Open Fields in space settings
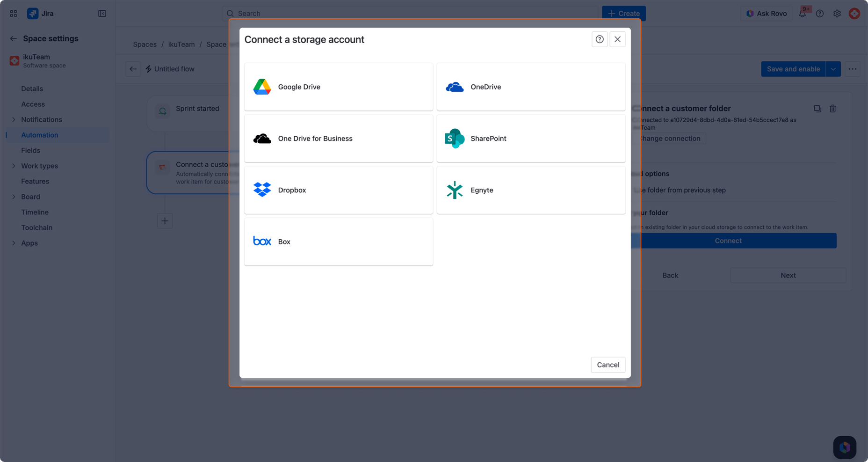 (x=30, y=150)
